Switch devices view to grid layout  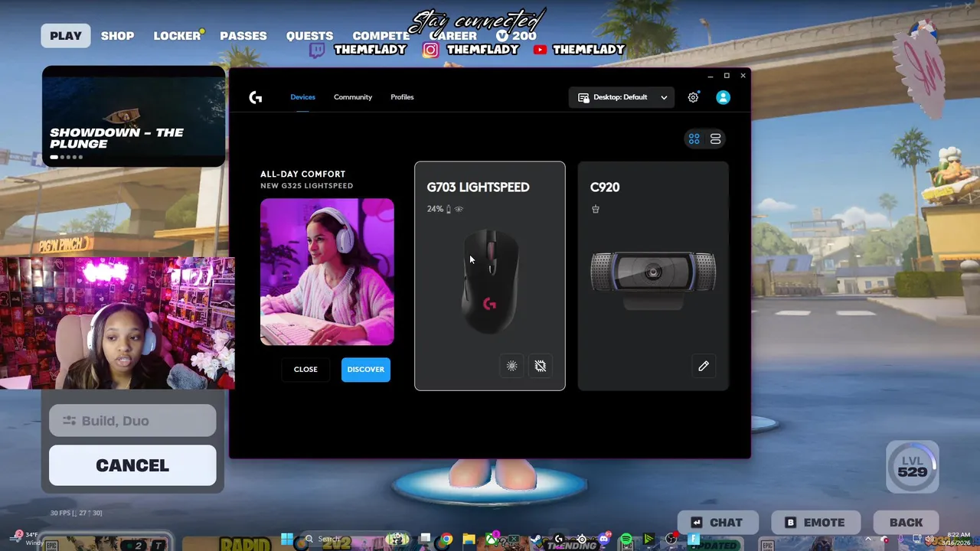[x=694, y=139]
